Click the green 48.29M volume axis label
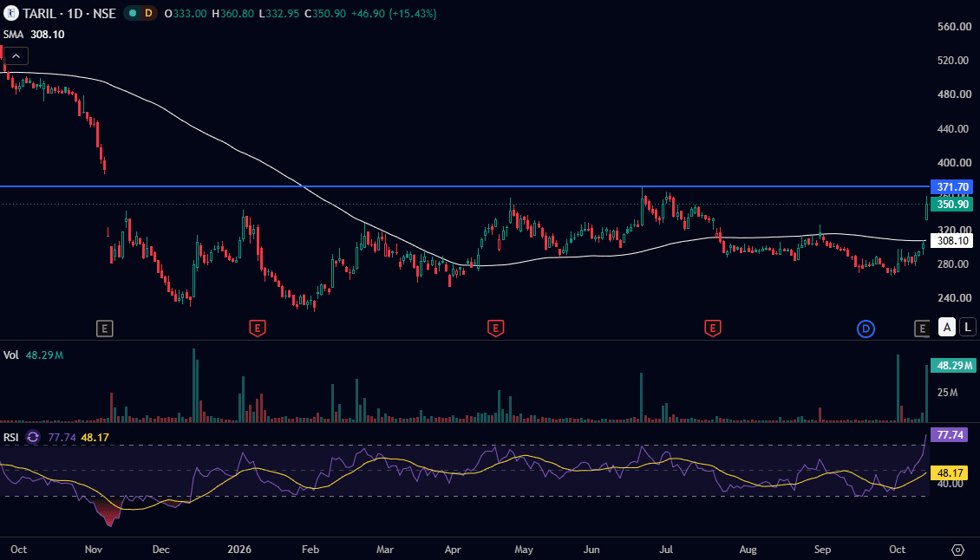Screen dimensions: 980x560 click(954, 366)
